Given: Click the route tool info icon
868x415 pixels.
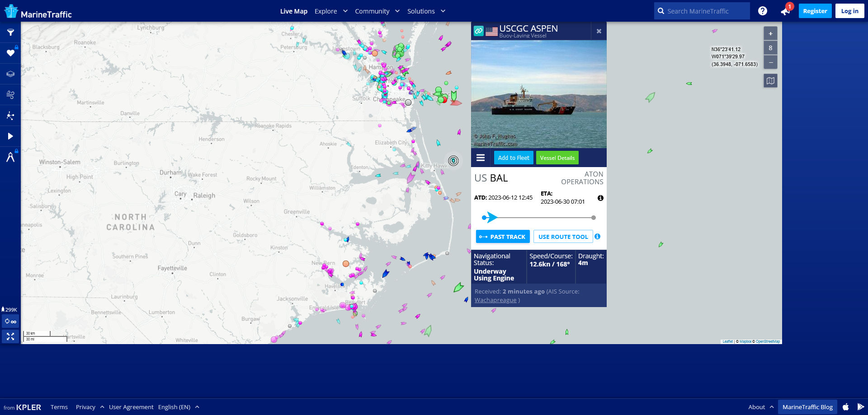Looking at the screenshot, I should [598, 236].
